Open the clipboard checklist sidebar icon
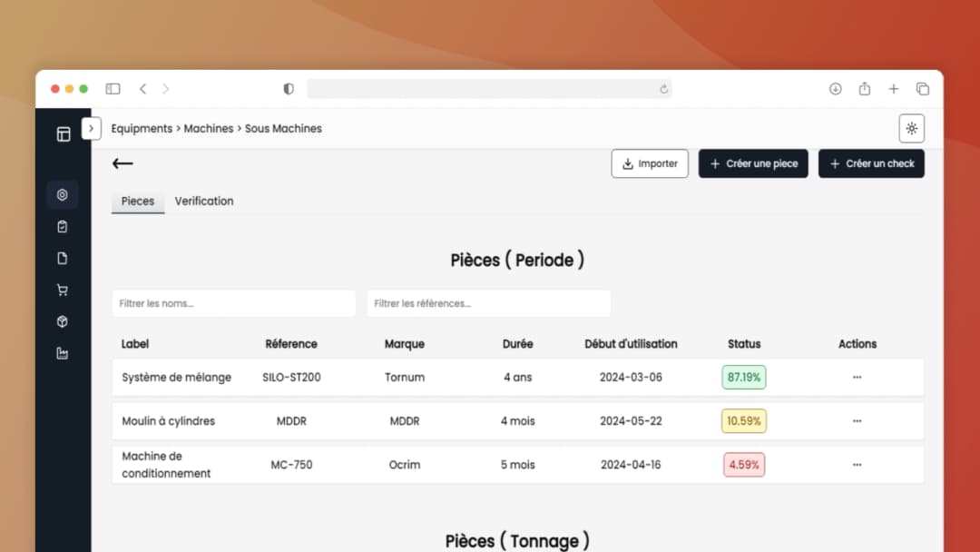The image size is (980, 552). (63, 226)
